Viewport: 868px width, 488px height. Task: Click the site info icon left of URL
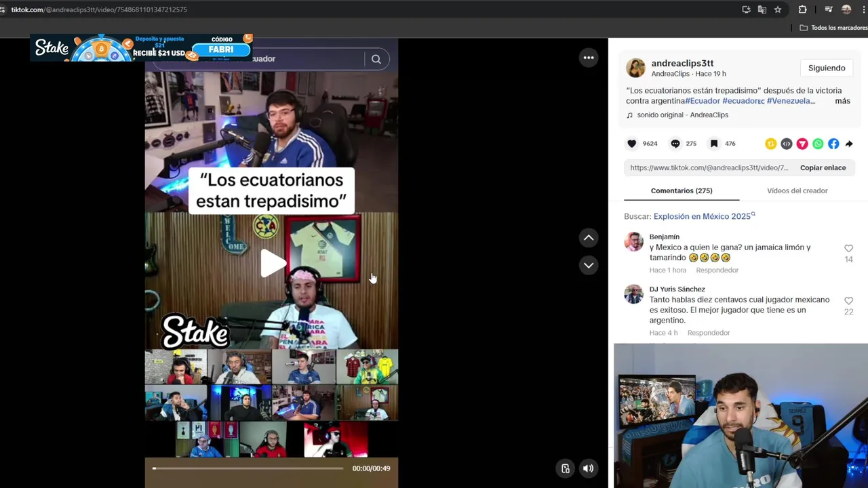click(3, 9)
